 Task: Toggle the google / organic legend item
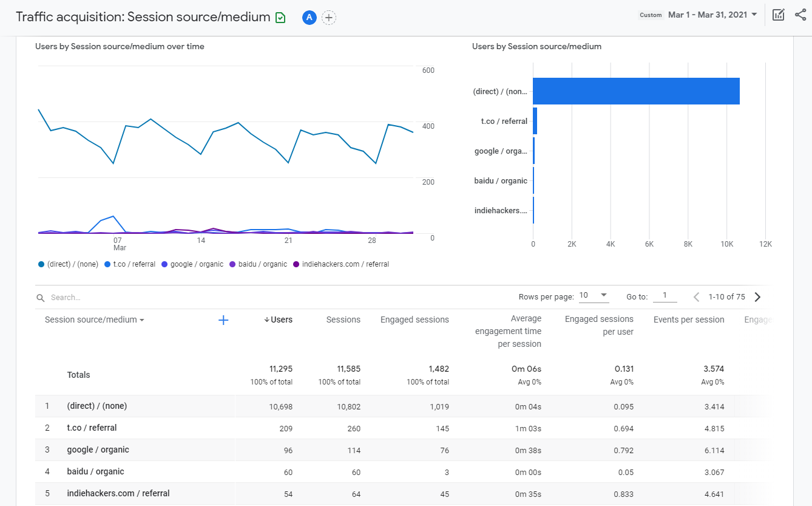tap(192, 264)
